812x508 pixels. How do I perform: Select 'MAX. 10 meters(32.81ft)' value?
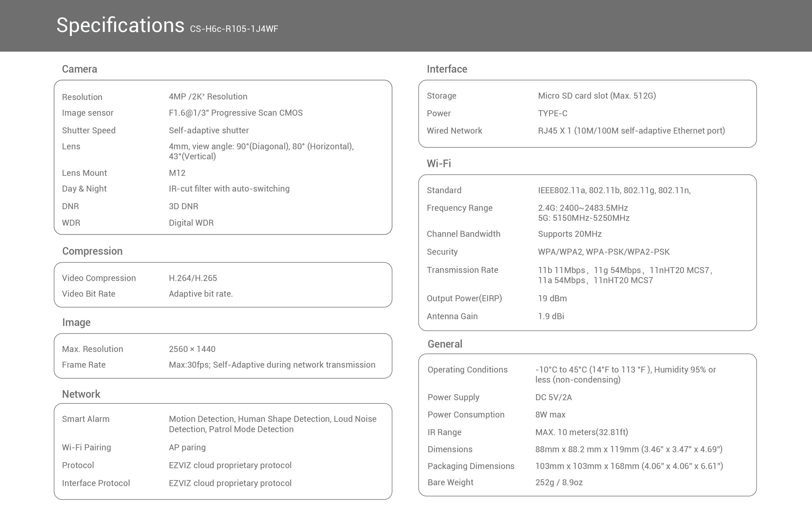point(581,432)
